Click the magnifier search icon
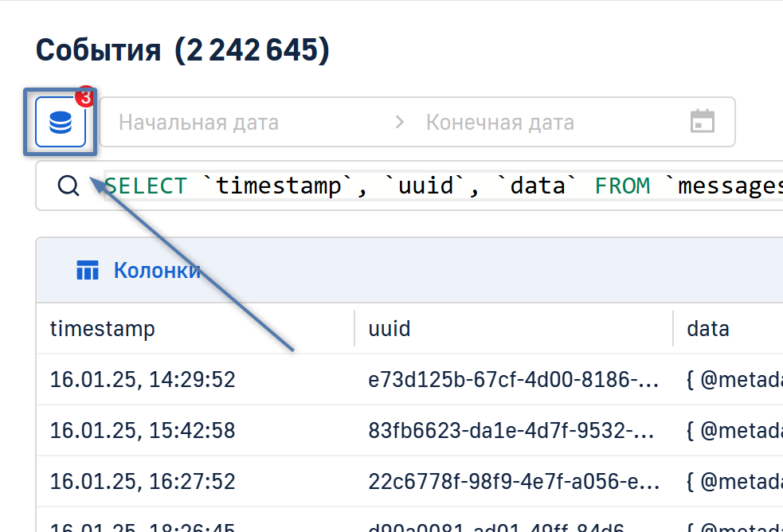 pos(69,186)
